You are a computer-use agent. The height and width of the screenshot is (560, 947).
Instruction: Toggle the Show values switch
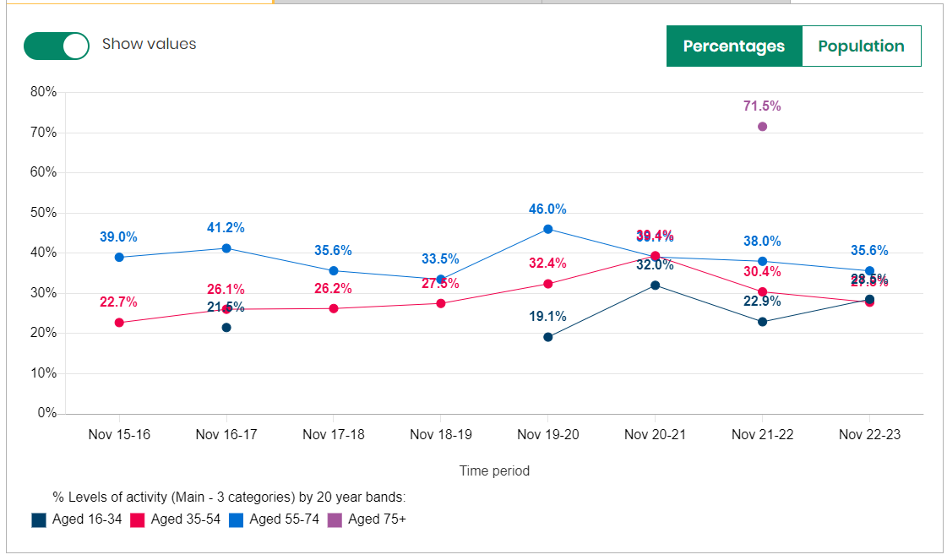coord(57,46)
